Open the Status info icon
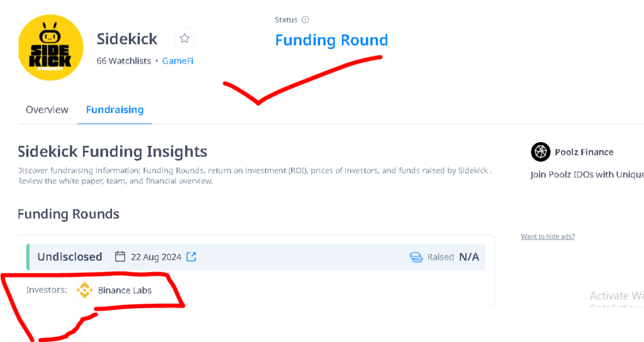Image resolution: width=644 pixels, height=342 pixels. pyautogui.click(x=305, y=19)
